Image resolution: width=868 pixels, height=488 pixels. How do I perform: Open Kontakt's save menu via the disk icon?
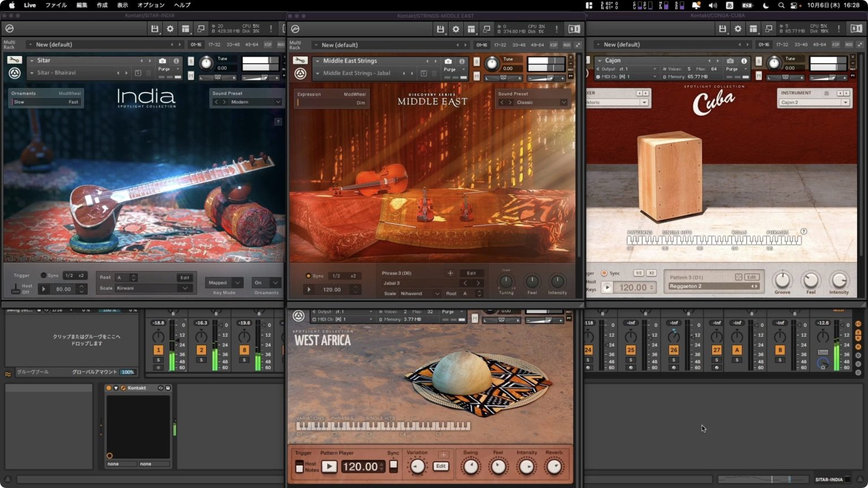(x=155, y=28)
